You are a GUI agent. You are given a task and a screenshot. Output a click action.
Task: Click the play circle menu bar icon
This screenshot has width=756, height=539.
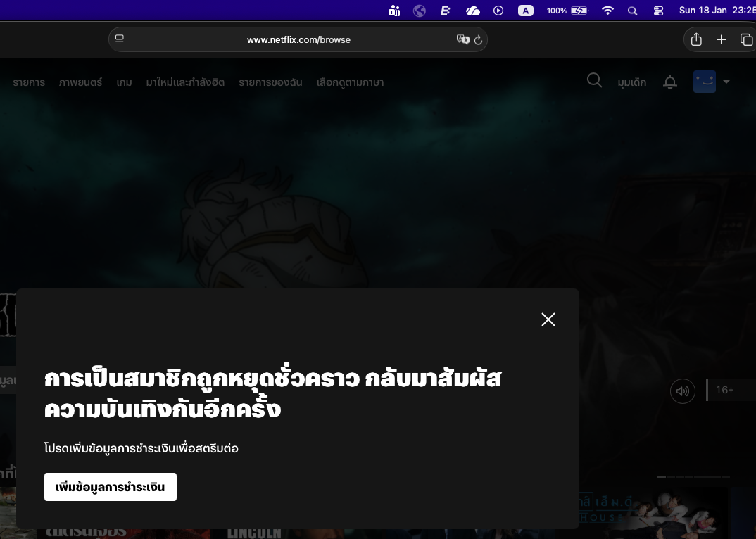[498, 11]
